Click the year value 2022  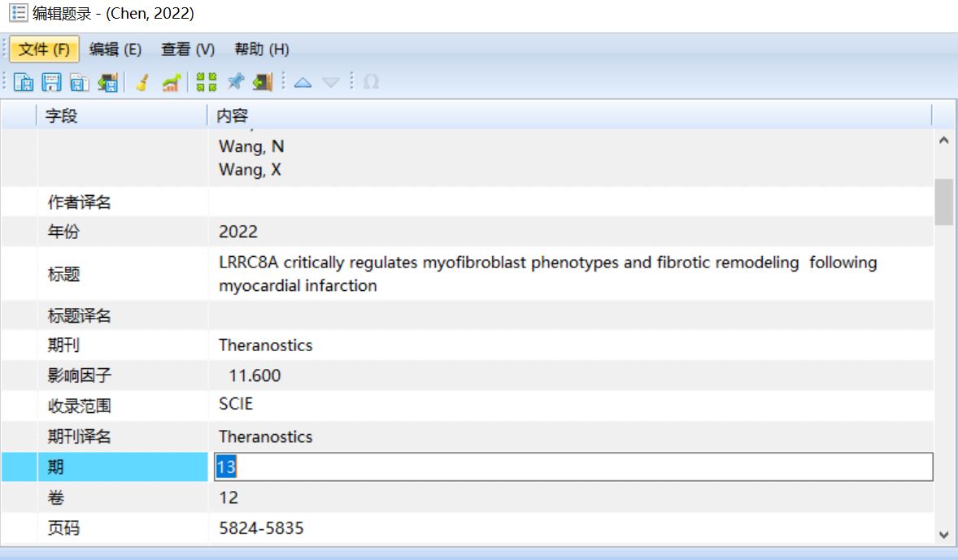(238, 232)
